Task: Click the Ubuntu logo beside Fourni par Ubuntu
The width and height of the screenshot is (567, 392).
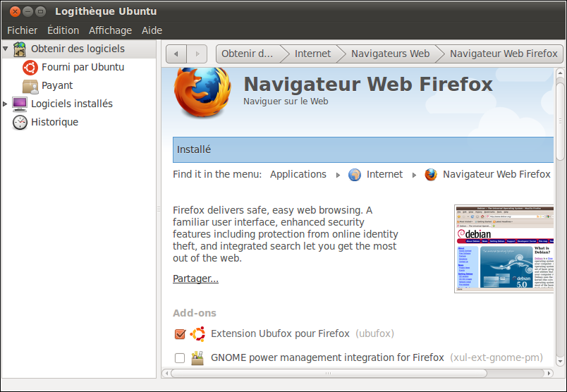Action: coord(30,68)
